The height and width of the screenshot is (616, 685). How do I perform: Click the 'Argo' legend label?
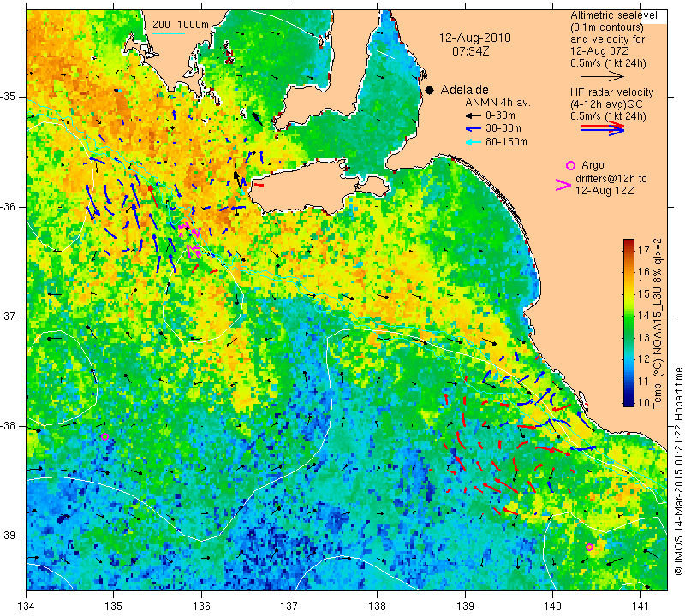click(593, 165)
